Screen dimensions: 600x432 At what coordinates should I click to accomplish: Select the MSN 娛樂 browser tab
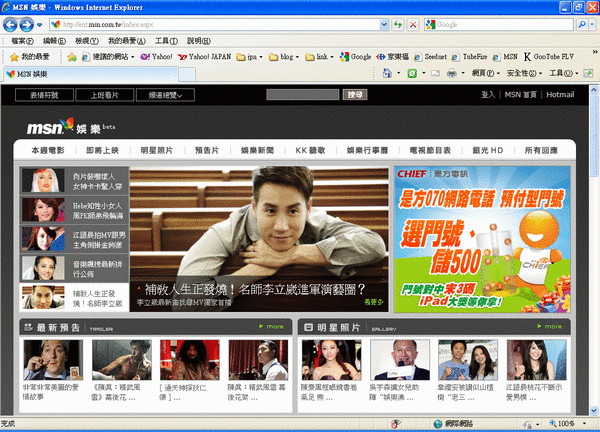tap(91, 74)
